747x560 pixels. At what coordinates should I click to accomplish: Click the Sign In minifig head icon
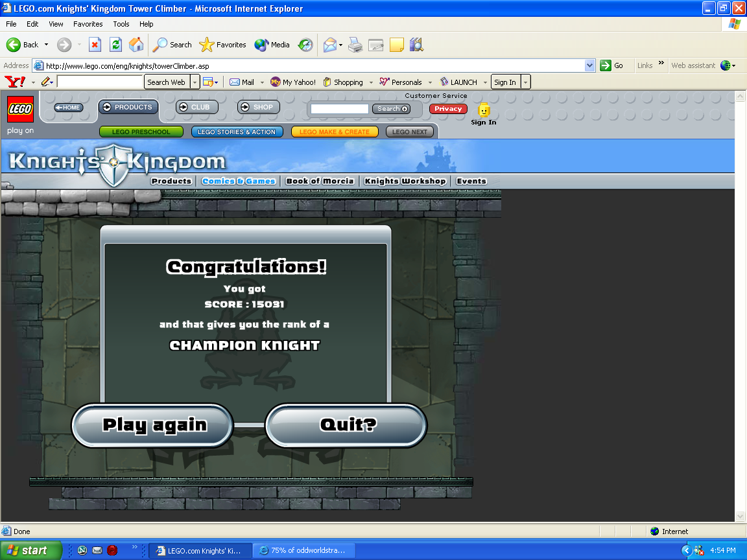pyautogui.click(x=483, y=109)
